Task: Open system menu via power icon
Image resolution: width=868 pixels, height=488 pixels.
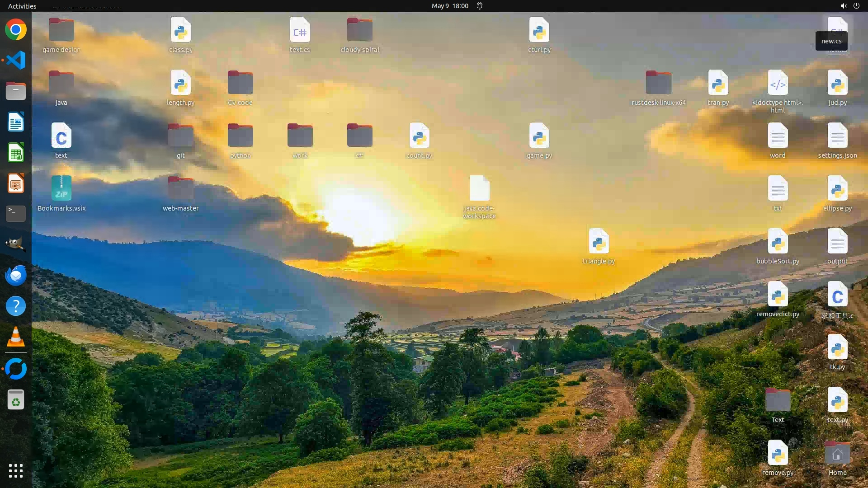Action: (x=856, y=6)
